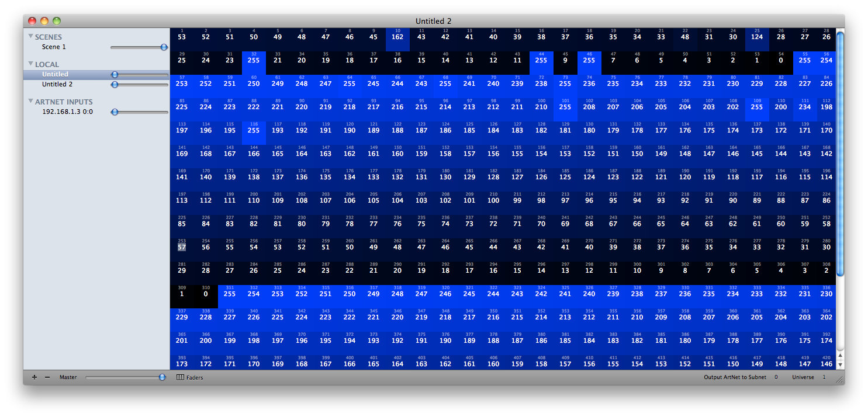Click the Subnet value field
868x417 pixels.
[x=776, y=377]
